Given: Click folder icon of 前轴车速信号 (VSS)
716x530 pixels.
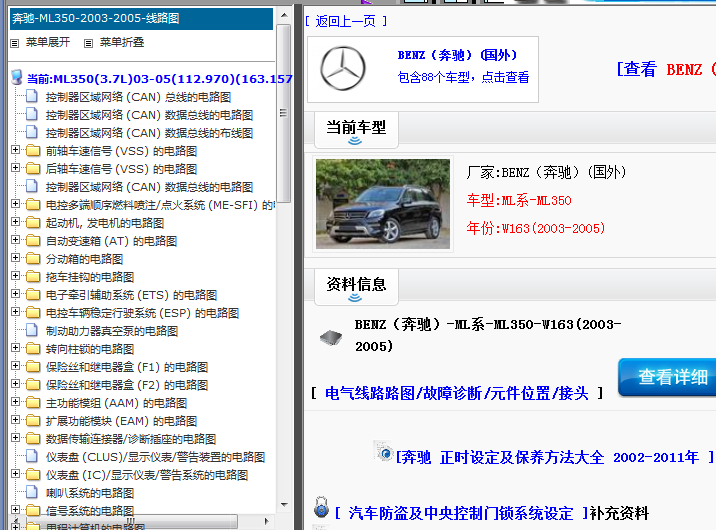Looking at the screenshot, I should click(x=33, y=150).
